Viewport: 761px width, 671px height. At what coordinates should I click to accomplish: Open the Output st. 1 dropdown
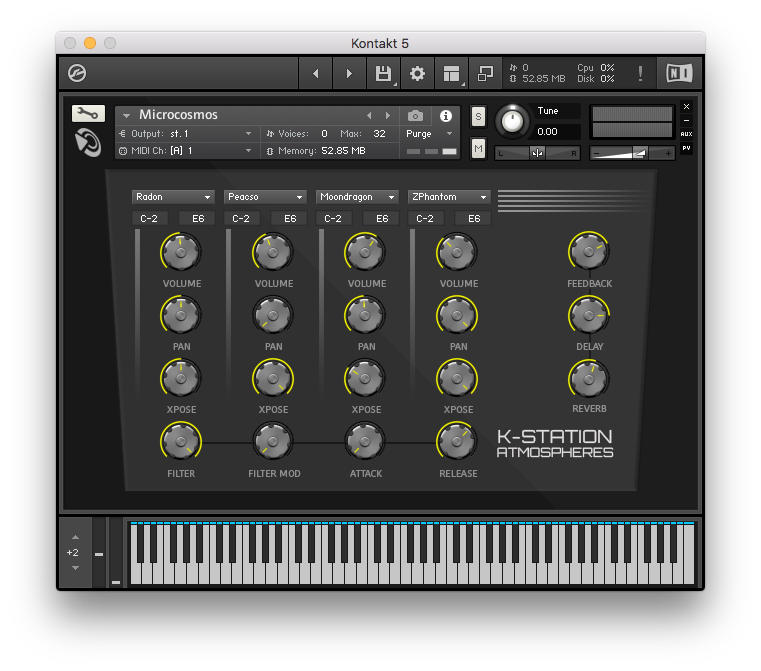[x=186, y=133]
